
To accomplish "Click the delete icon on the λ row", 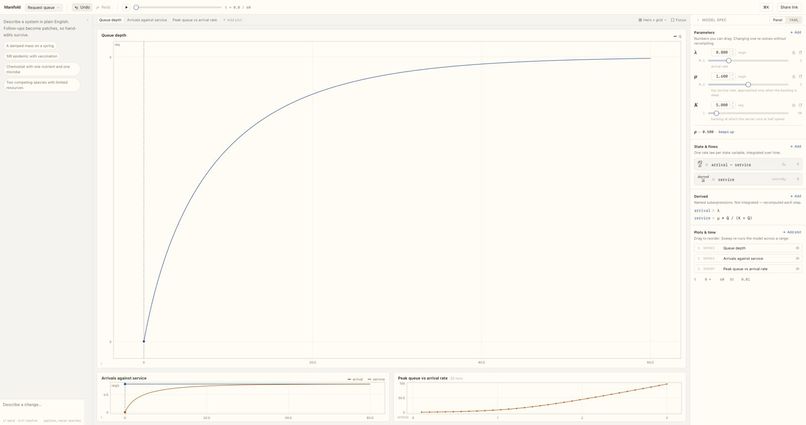I will [x=800, y=52].
